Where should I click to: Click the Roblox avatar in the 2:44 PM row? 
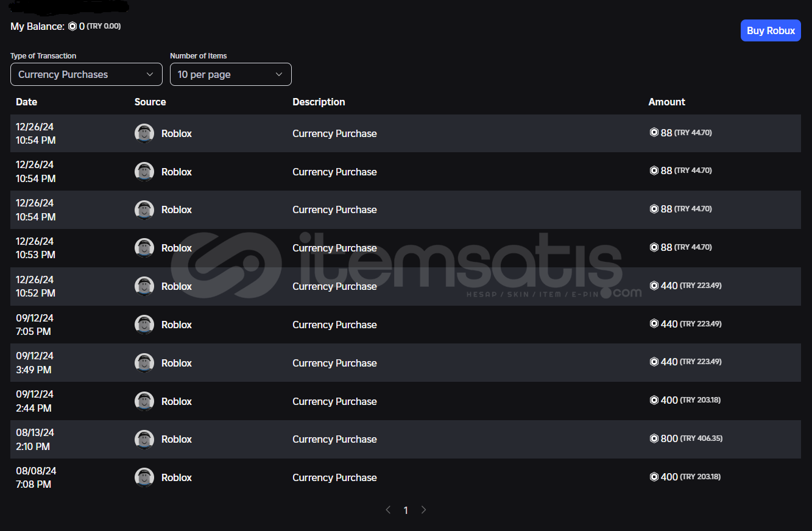[x=144, y=401]
